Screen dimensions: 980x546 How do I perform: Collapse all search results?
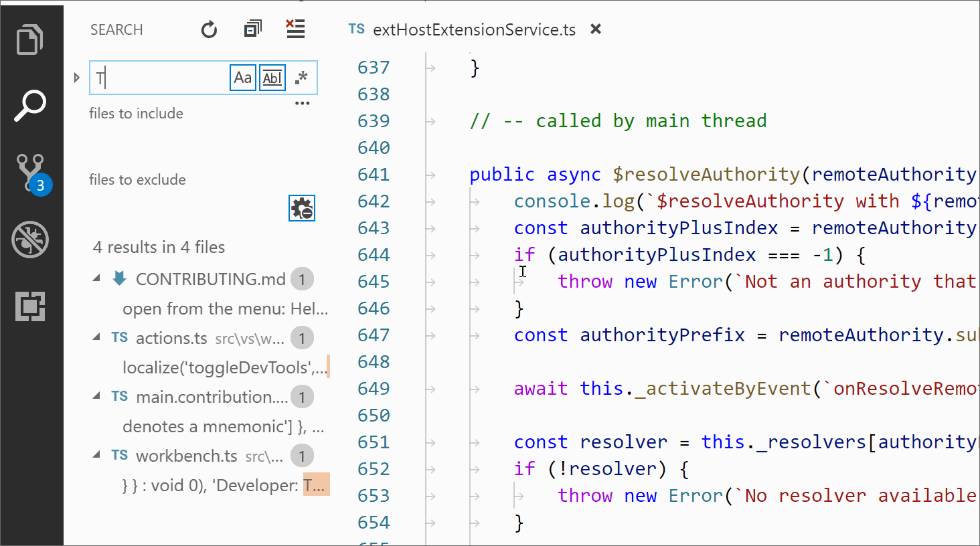click(x=252, y=29)
